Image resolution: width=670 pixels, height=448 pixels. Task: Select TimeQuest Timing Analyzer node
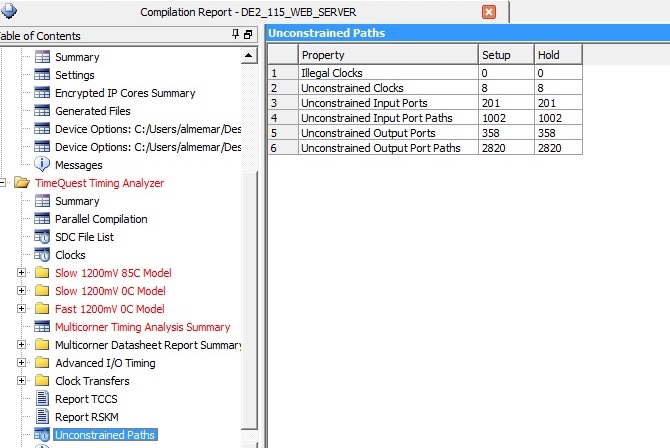point(100,183)
